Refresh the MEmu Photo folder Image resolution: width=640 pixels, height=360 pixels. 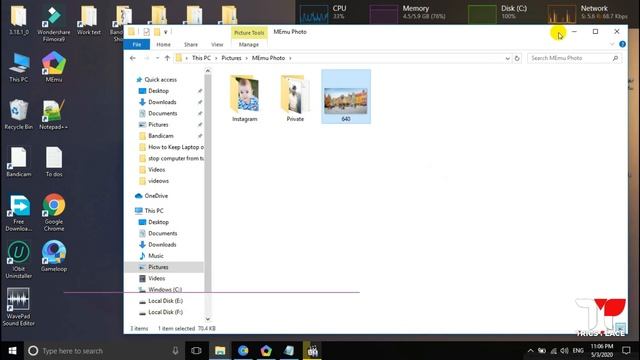517,58
